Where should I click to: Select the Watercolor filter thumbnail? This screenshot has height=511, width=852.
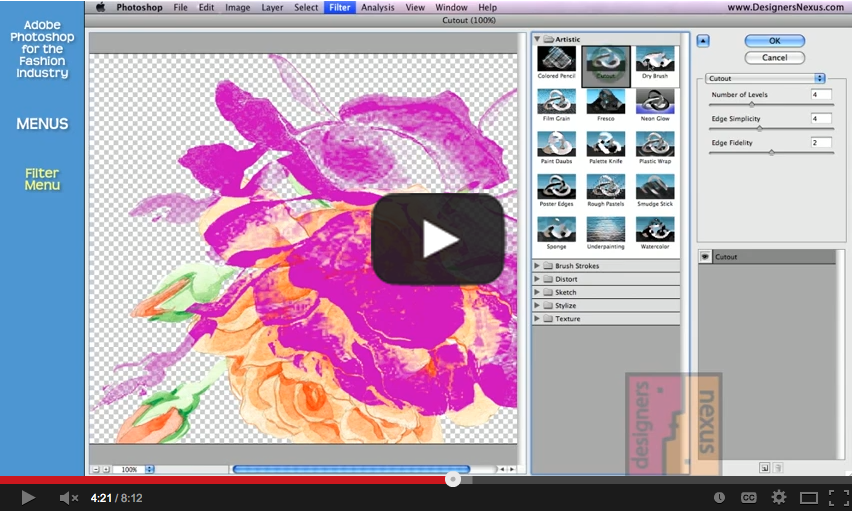coord(655,229)
